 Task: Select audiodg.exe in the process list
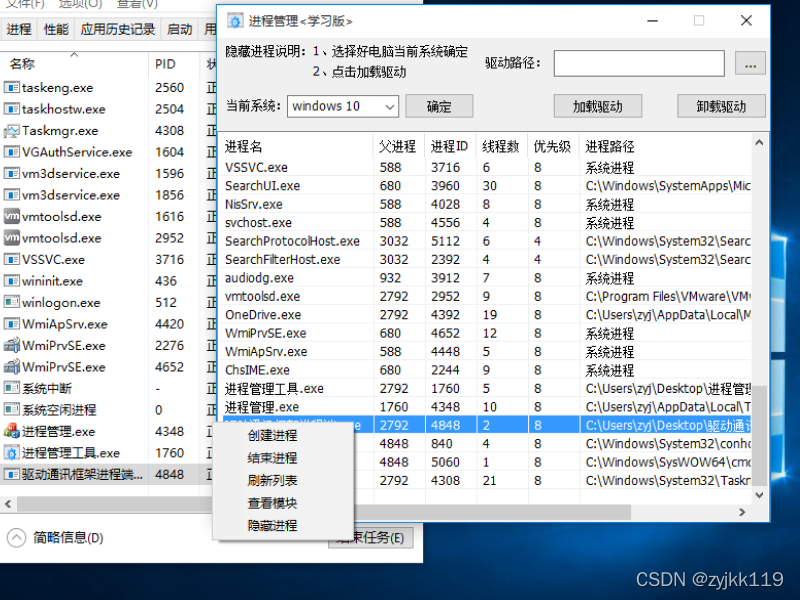coord(486,278)
